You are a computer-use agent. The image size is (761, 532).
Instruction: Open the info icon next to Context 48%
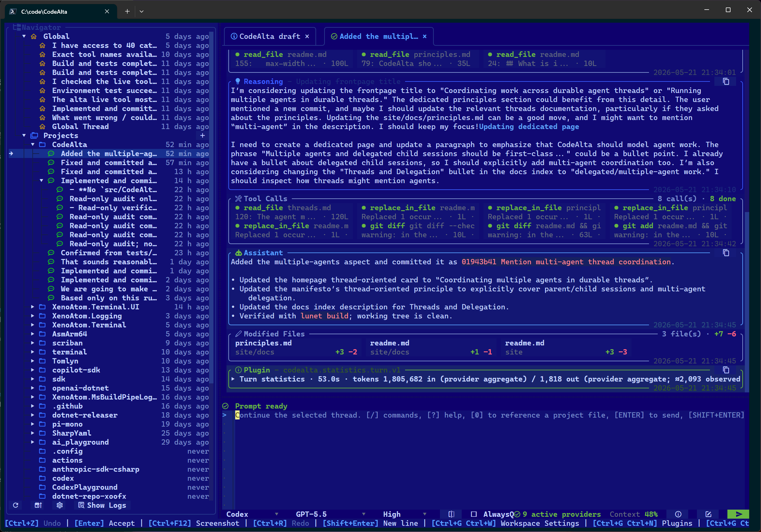[x=678, y=514]
